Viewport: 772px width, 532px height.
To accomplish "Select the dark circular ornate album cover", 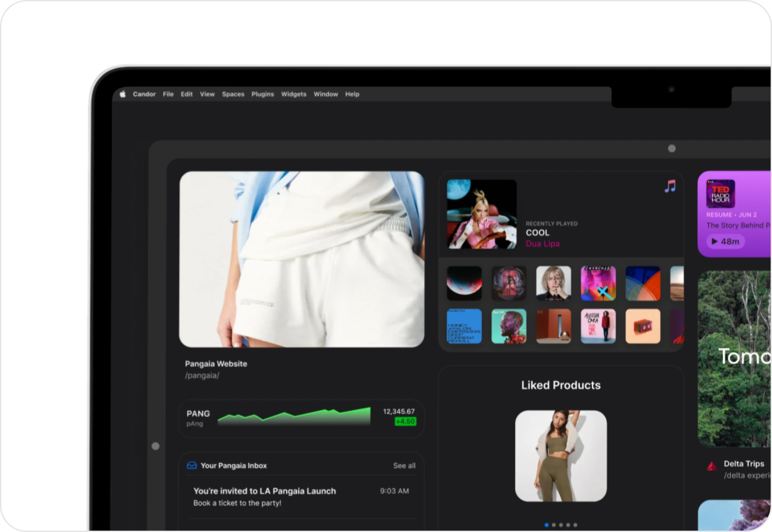I will 509,283.
